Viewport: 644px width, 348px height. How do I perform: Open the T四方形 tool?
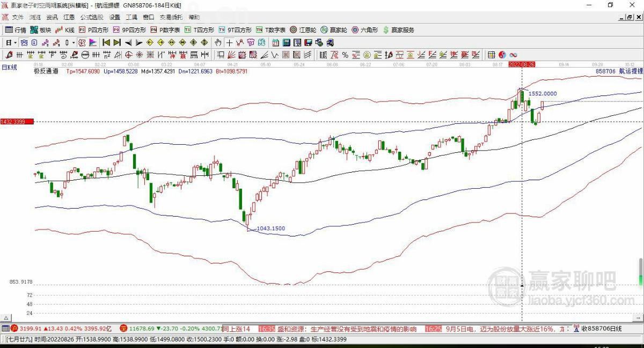[199, 30]
